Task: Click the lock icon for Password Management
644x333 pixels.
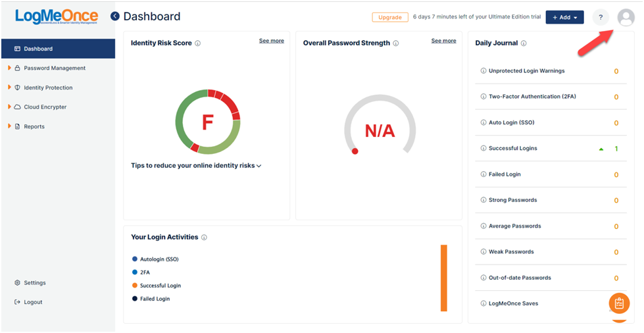Action: pos(17,68)
